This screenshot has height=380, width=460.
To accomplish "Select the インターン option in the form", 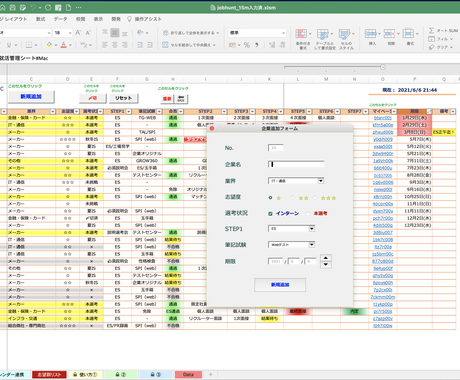I will 270,213.
